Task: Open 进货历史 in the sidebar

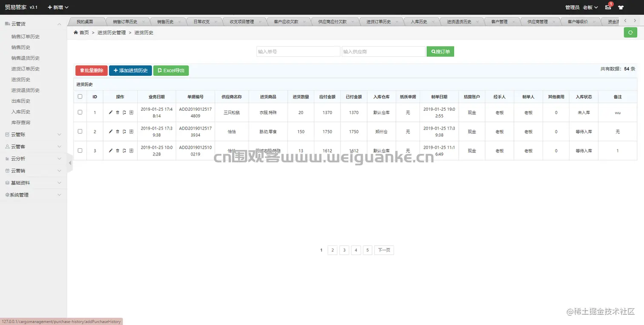Action: point(21,80)
